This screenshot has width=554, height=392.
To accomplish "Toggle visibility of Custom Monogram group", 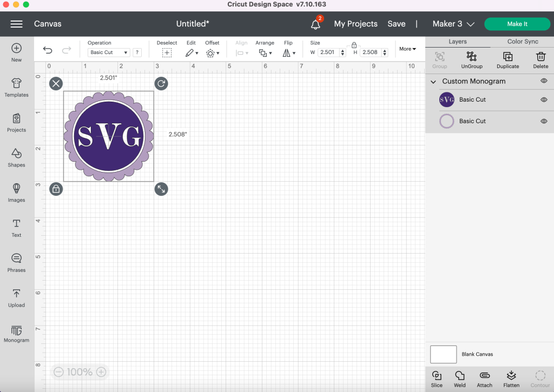I will click(x=544, y=81).
